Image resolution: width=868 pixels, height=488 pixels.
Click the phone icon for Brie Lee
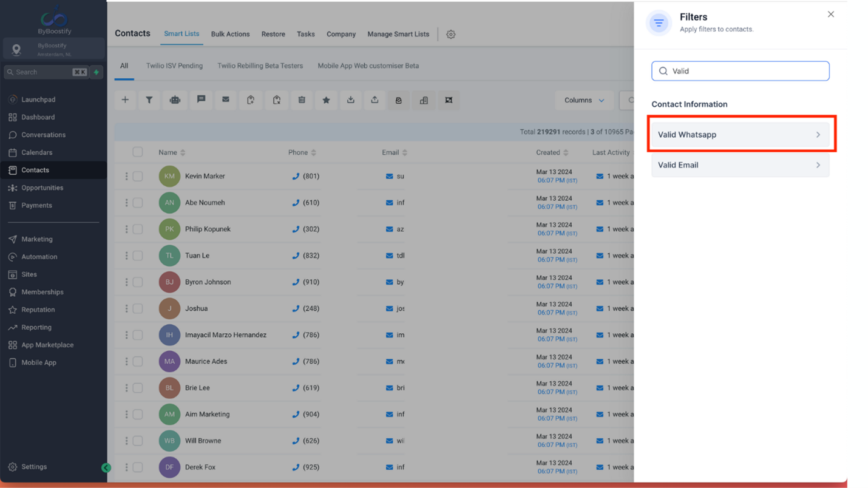296,388
